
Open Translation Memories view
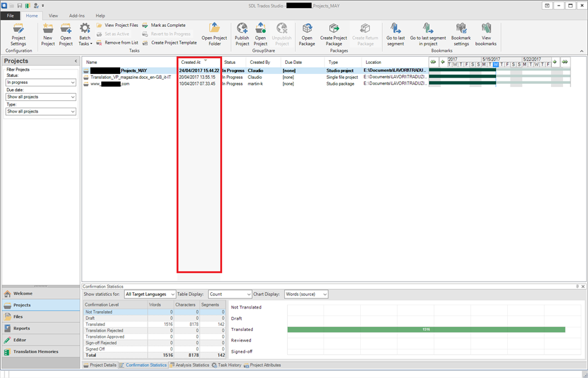point(41,352)
